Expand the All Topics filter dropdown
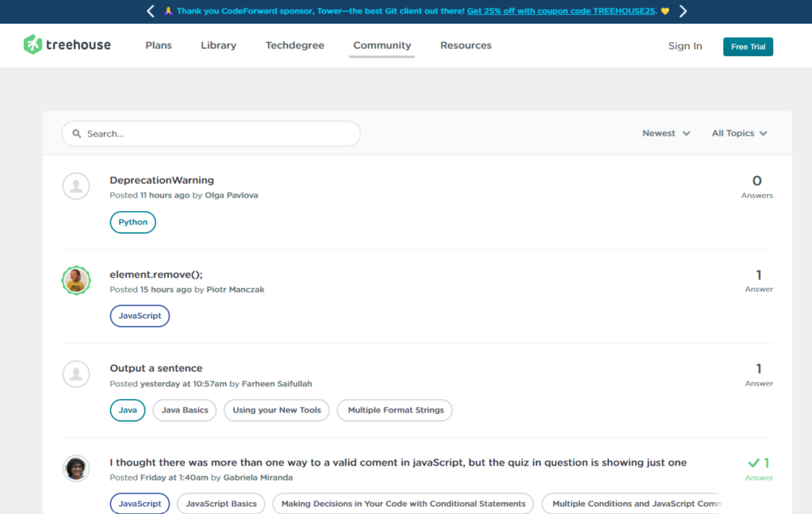The height and width of the screenshot is (514, 812). coord(739,133)
